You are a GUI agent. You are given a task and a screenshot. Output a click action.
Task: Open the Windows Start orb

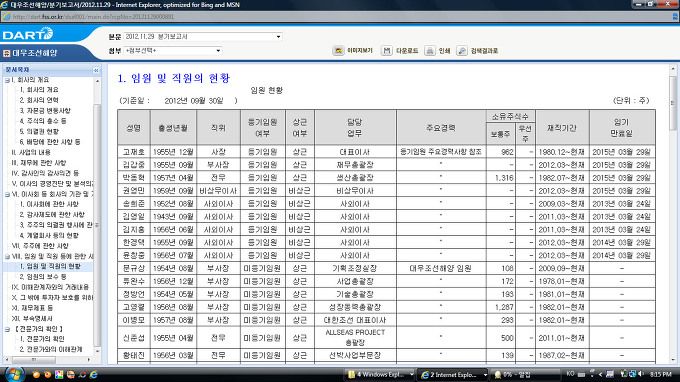pos(14,374)
